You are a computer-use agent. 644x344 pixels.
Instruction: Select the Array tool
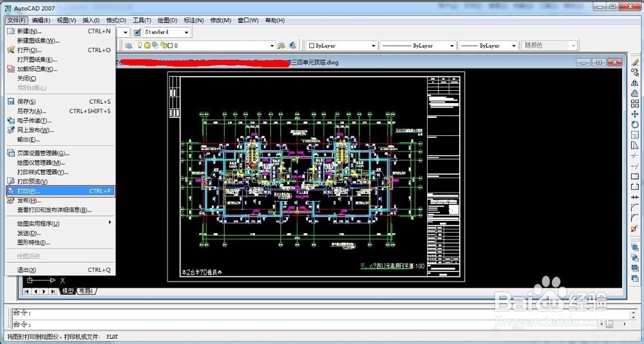click(x=635, y=104)
